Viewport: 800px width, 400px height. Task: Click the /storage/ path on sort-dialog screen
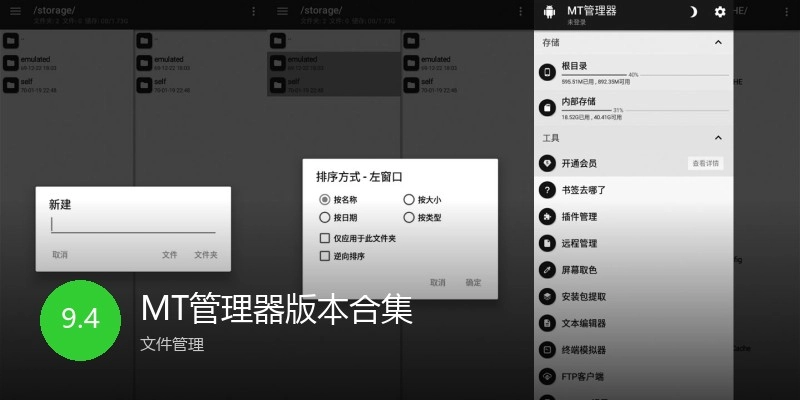point(321,10)
